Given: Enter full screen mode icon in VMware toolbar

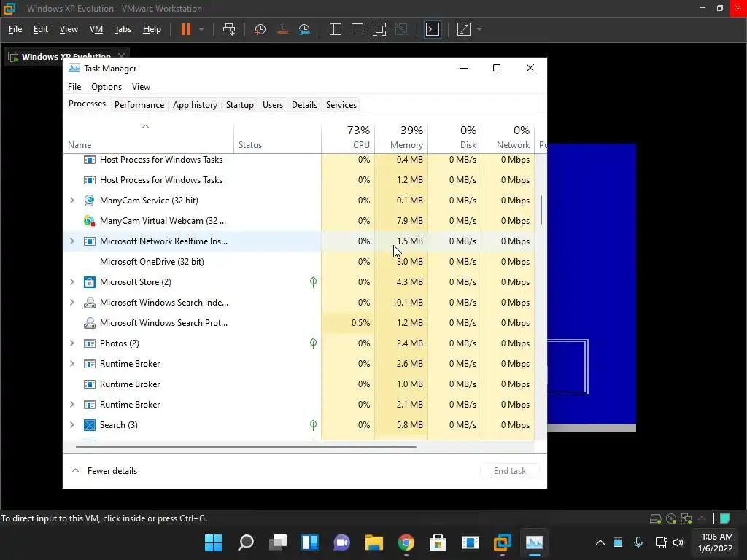Looking at the screenshot, I should pyautogui.click(x=379, y=29).
